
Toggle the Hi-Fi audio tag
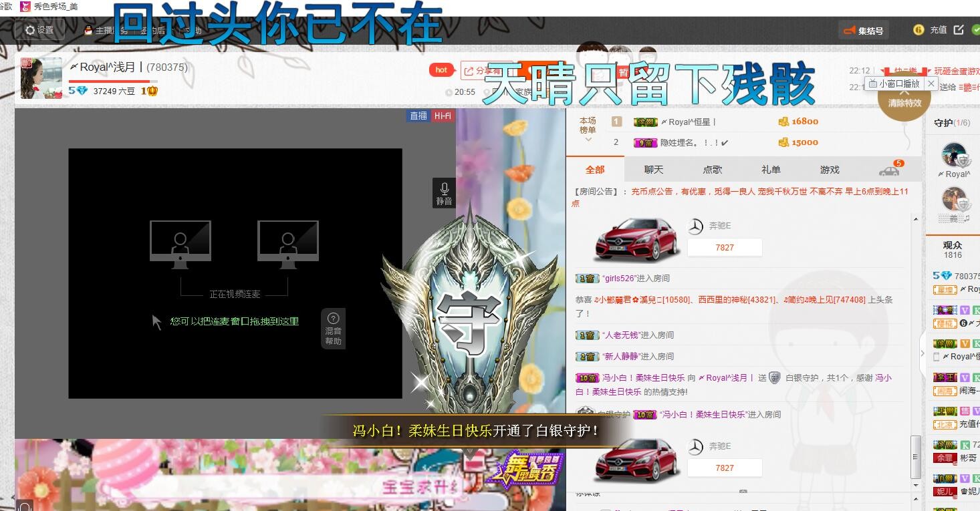pyautogui.click(x=443, y=116)
